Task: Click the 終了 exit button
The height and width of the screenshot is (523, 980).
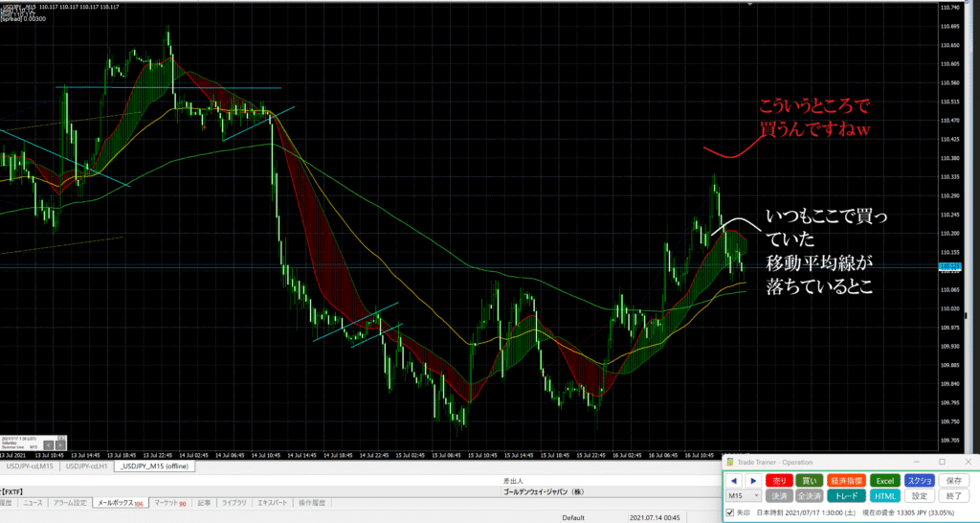Action: [x=954, y=495]
